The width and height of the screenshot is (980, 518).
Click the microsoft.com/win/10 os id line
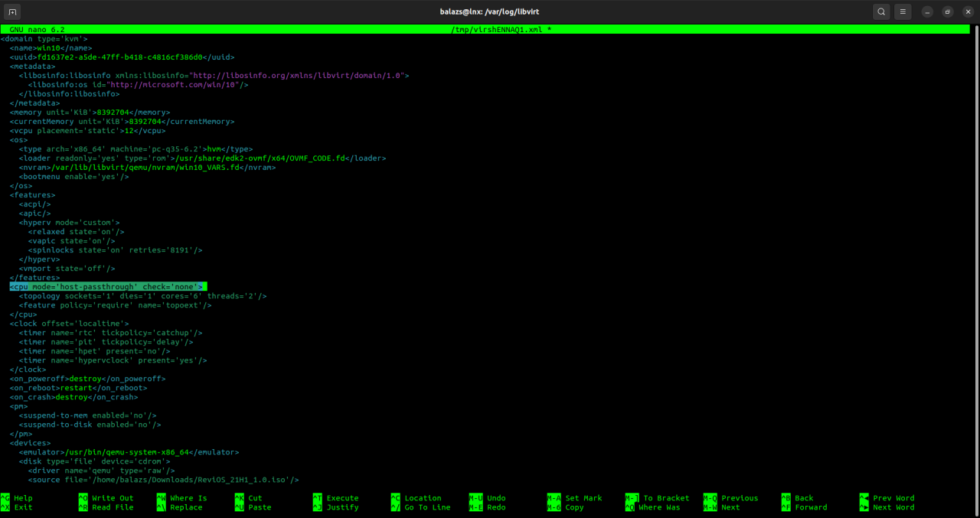coord(138,85)
